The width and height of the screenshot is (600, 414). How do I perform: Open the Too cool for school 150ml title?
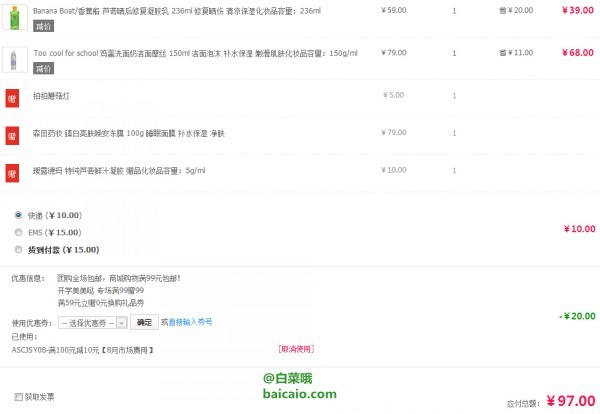pyautogui.click(x=195, y=53)
